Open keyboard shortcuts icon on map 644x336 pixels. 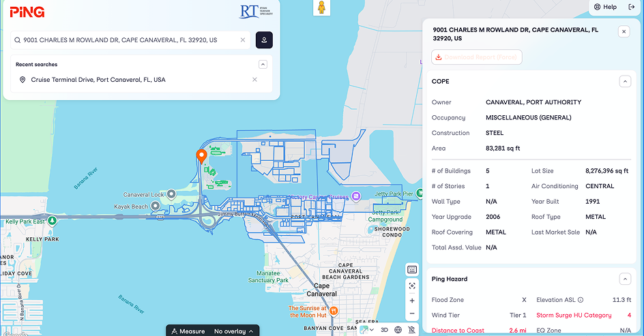click(x=412, y=269)
